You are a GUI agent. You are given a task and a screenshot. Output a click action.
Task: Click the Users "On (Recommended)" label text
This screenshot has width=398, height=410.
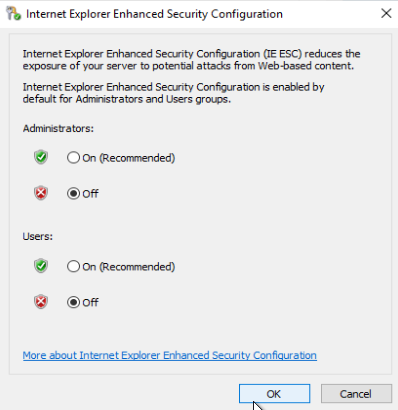click(129, 267)
